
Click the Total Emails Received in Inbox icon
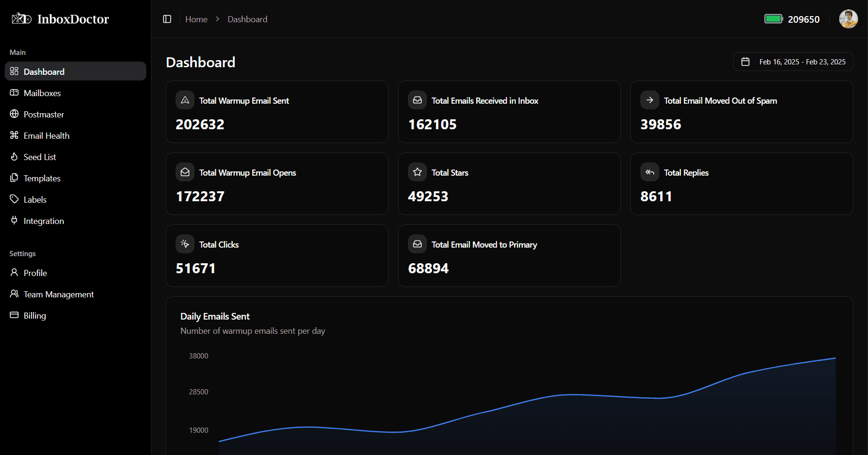click(417, 100)
